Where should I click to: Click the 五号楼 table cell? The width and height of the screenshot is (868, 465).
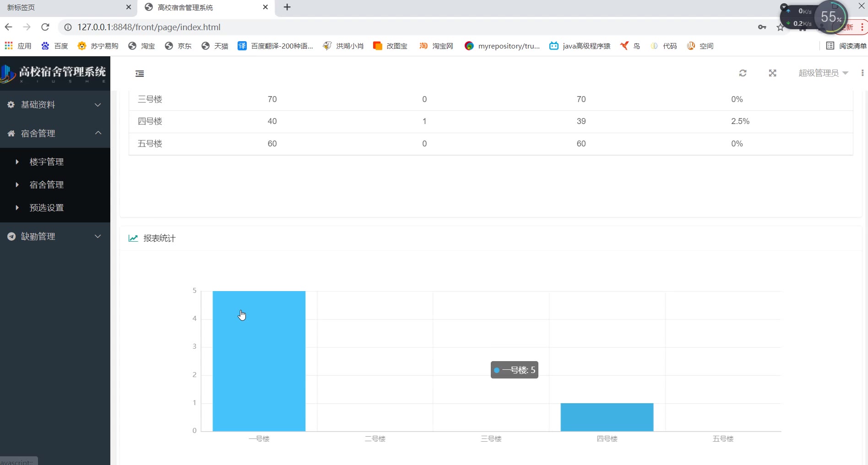point(150,144)
